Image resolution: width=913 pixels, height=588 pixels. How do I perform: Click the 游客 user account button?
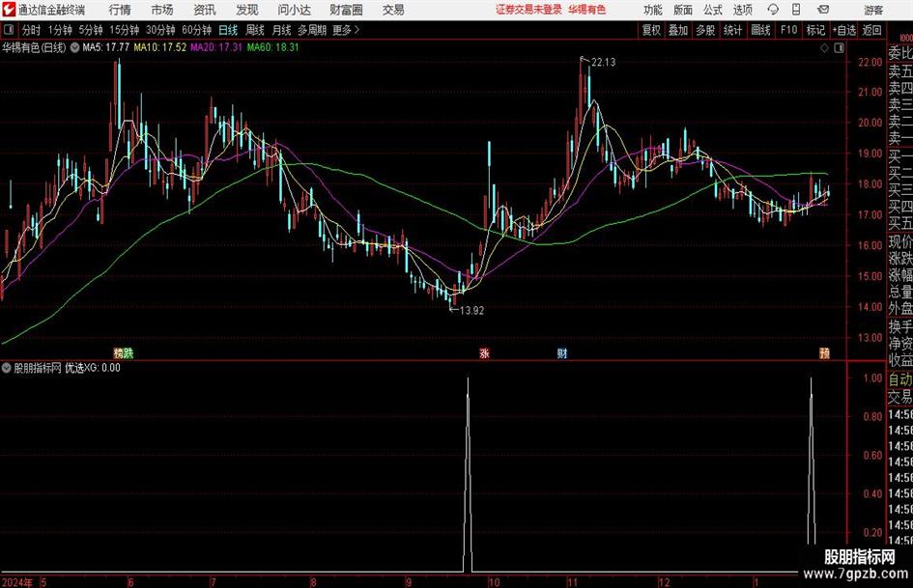pyautogui.click(x=872, y=10)
